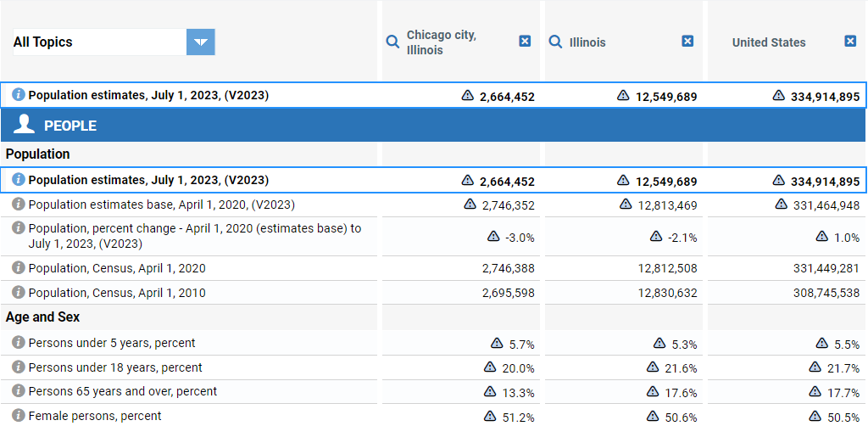Click warning icon beside United States 334,914,895 in Population section
The height and width of the screenshot is (426, 868).
[779, 180]
